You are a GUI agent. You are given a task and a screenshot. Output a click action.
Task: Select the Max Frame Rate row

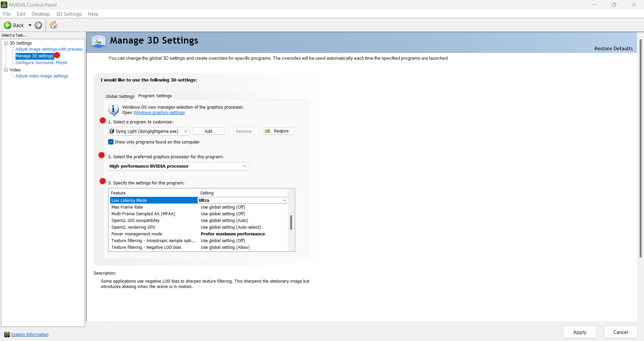click(199, 207)
